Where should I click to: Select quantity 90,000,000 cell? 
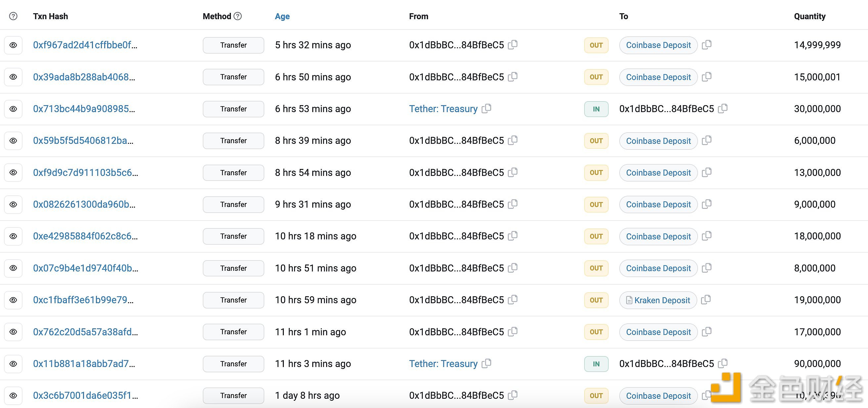817,364
